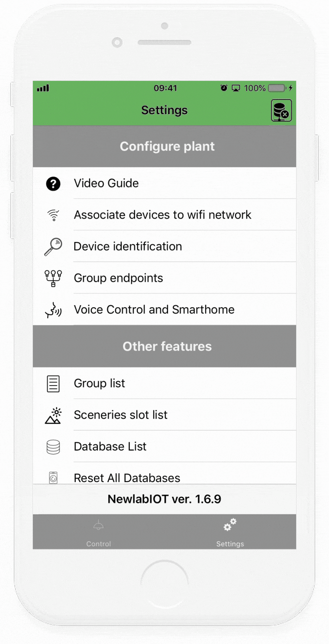
Task: Tap the database disconnect icon in header
Action: (x=281, y=110)
